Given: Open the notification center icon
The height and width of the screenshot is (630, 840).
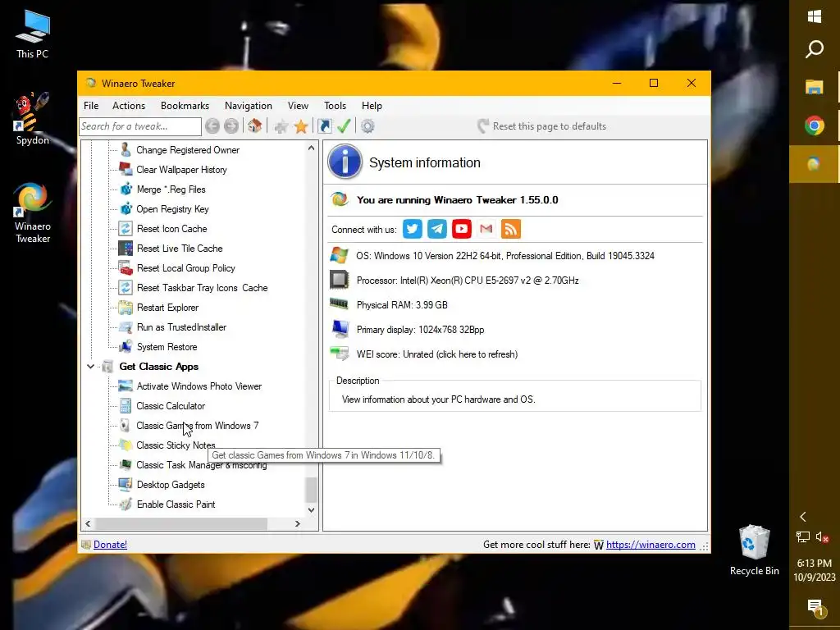Looking at the screenshot, I should [x=815, y=607].
